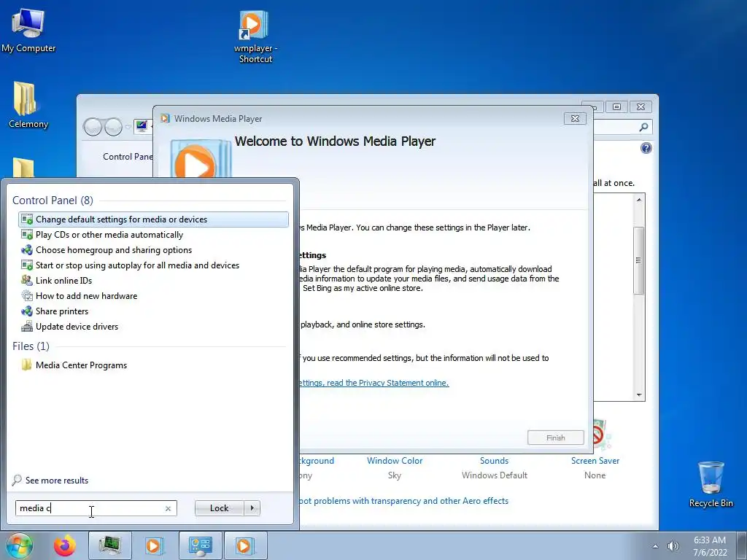Open the Celemony folder on the desktop

tap(28, 105)
